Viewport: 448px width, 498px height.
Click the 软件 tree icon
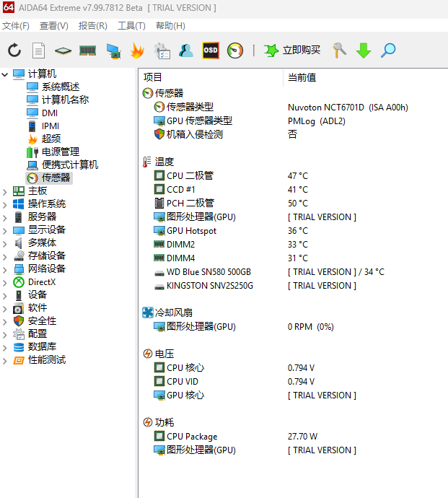pyautogui.click(x=19, y=308)
